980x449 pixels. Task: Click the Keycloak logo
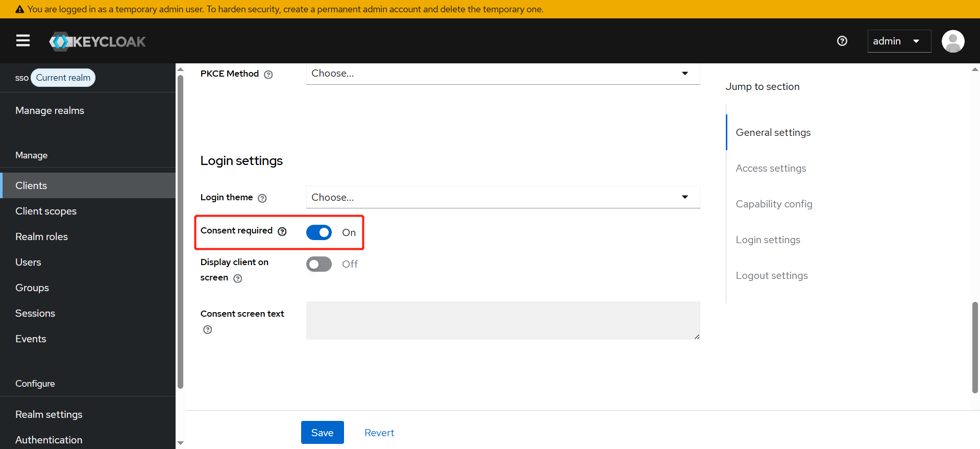tap(97, 41)
